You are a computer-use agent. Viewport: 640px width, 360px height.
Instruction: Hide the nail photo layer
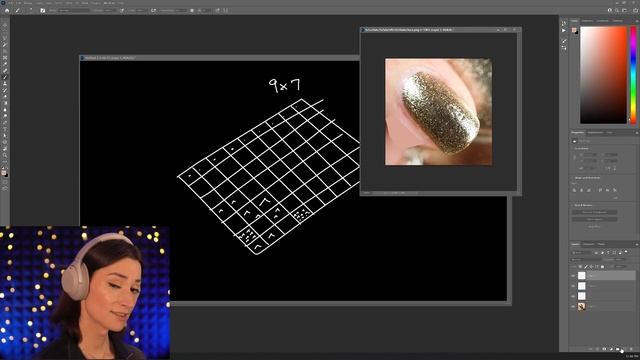tap(573, 307)
